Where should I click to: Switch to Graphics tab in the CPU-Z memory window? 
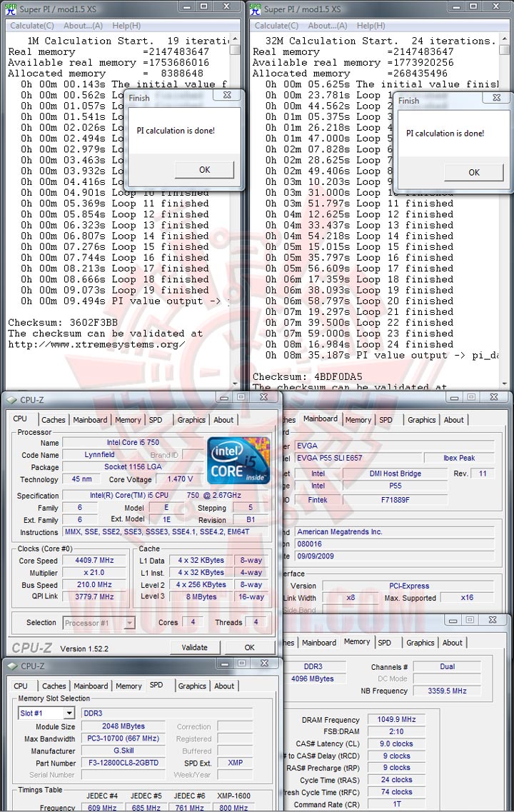(420, 643)
